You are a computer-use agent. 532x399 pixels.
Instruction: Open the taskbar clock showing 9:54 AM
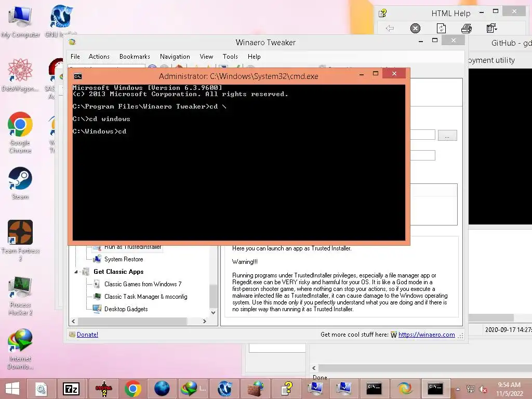pos(509,389)
